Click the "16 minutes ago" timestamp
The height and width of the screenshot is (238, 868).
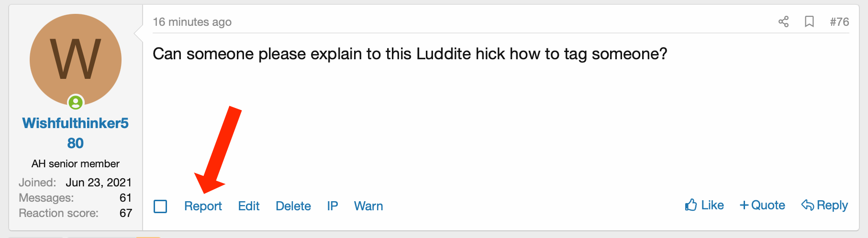click(192, 22)
